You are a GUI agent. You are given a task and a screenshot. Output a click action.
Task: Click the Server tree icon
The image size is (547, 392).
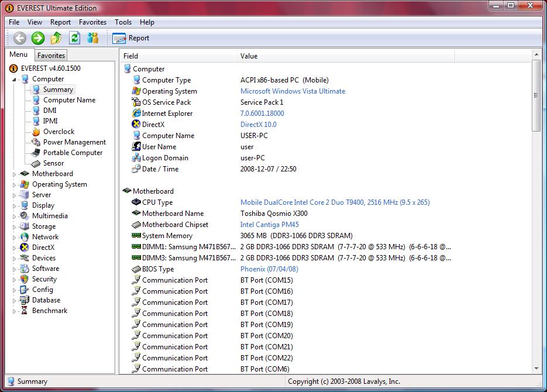pyautogui.click(x=25, y=195)
